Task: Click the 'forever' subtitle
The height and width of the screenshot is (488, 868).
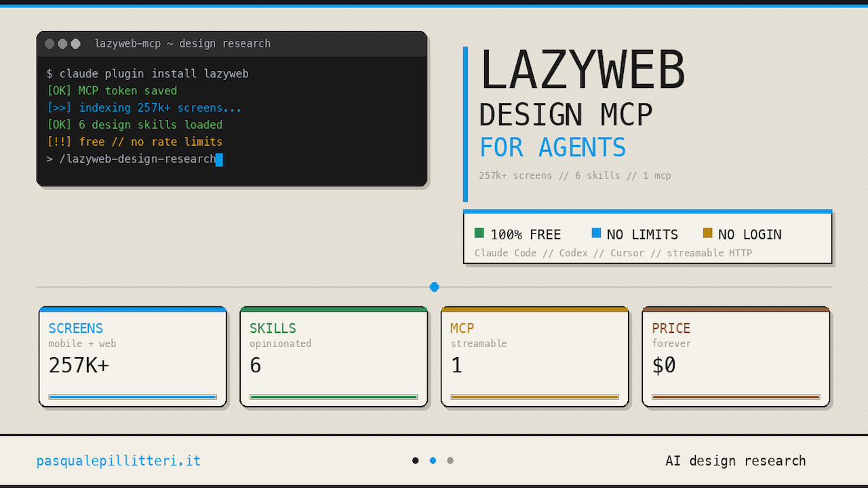Action: tap(671, 344)
